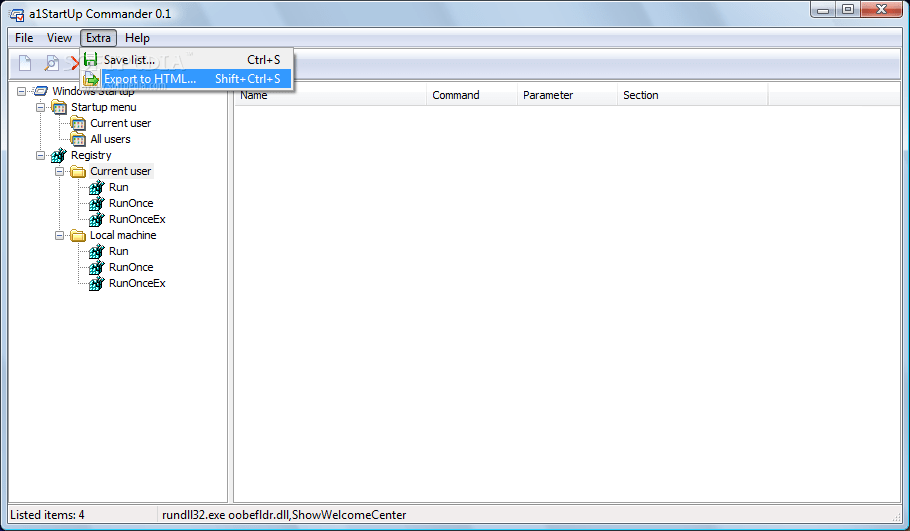This screenshot has height=531, width=910.
Task: Click the RunOnceEx key icon under Local machine
Action: [x=97, y=283]
